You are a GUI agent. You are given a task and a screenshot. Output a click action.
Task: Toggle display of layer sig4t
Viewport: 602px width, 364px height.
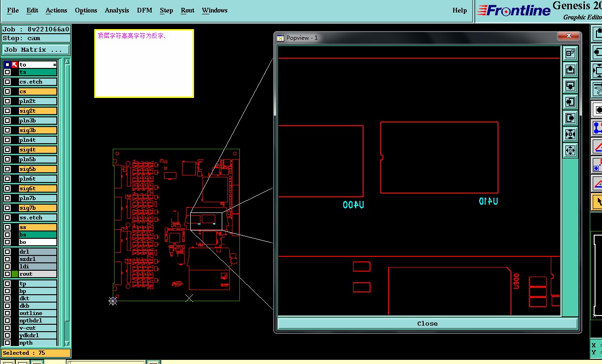(7, 150)
